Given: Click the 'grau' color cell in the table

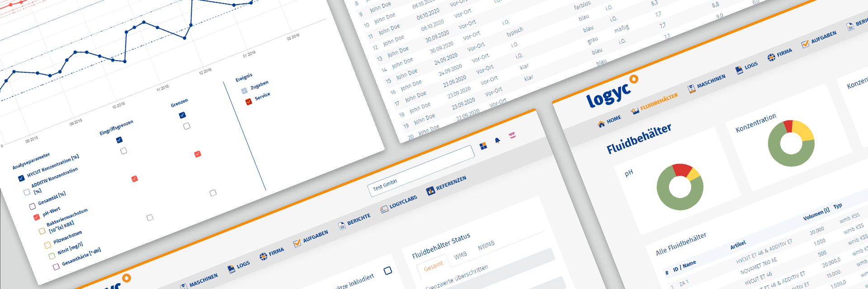Looking at the screenshot, I should [x=592, y=40].
